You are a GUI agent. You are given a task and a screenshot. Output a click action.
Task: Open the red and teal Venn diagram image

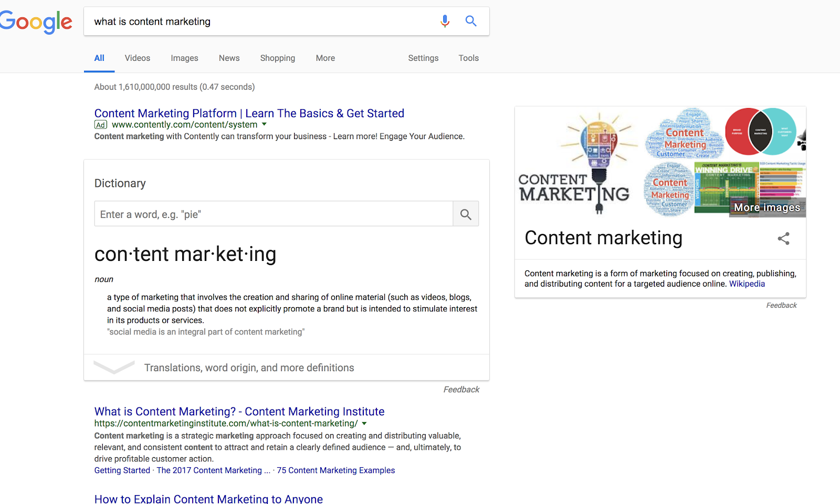click(760, 132)
